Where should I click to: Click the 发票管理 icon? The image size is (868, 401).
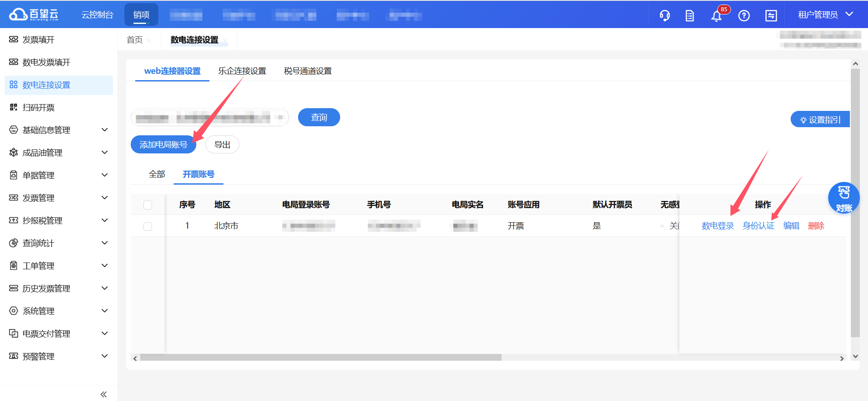14,198
